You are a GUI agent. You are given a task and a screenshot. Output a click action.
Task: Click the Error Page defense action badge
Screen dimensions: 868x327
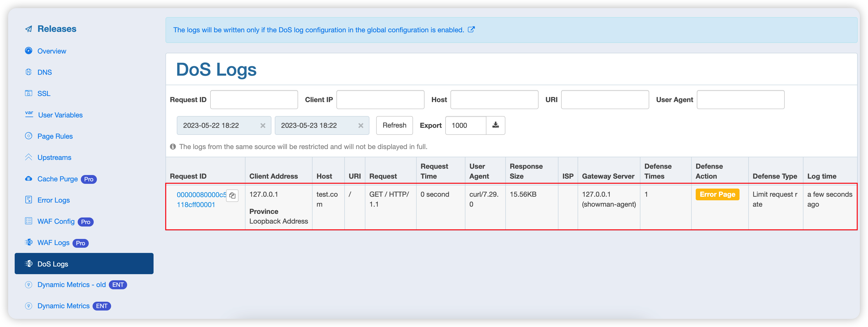[x=717, y=194]
